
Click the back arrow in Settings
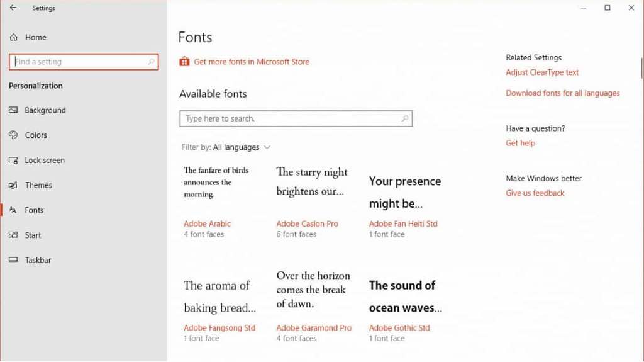[x=13, y=8]
